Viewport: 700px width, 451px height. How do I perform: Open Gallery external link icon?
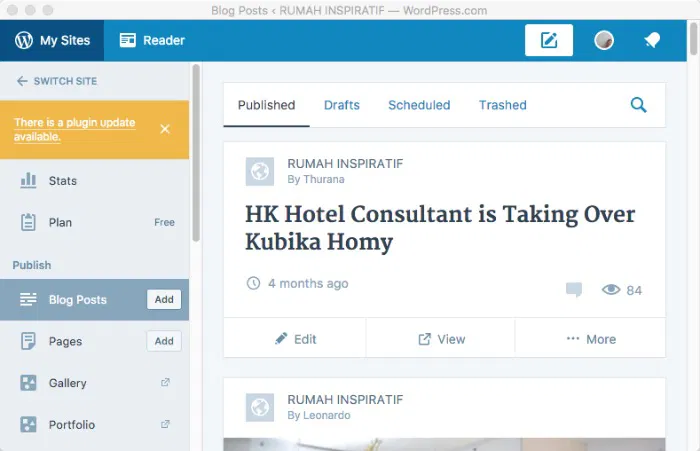coord(165,382)
